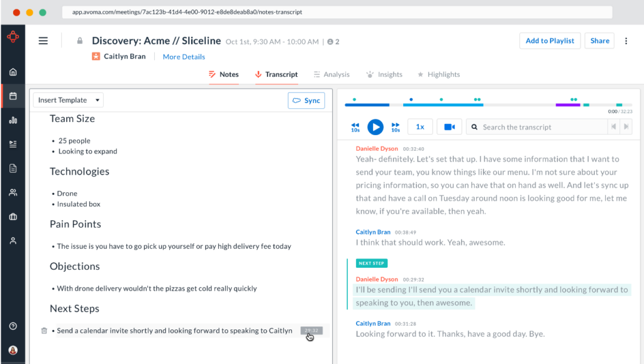The height and width of the screenshot is (364, 644).
Task: Open the single person sidebar icon
Action: (x=13, y=241)
